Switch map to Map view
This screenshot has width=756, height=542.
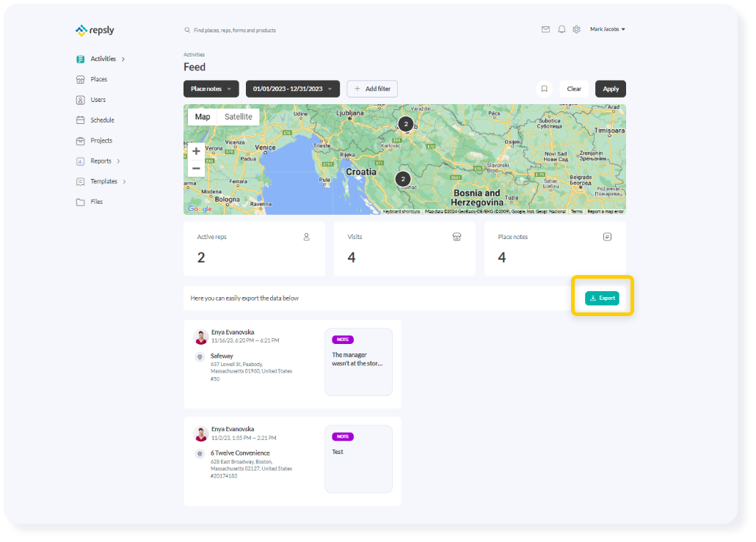tap(203, 117)
